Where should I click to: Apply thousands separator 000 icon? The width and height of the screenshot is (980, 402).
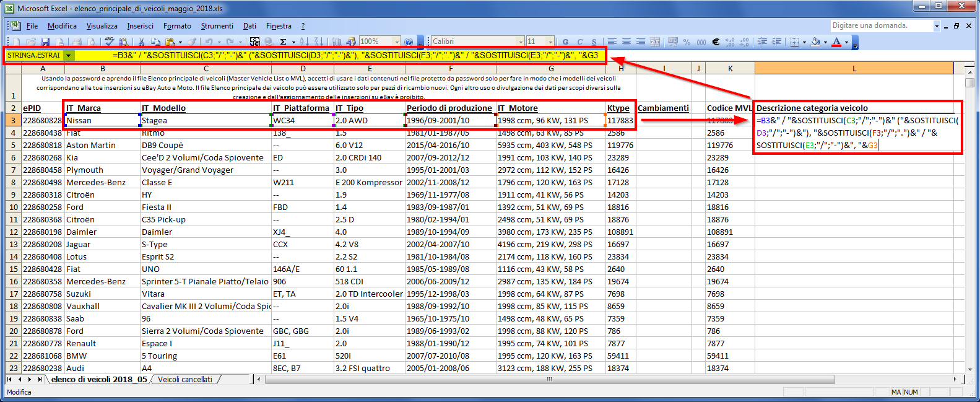coord(701,42)
